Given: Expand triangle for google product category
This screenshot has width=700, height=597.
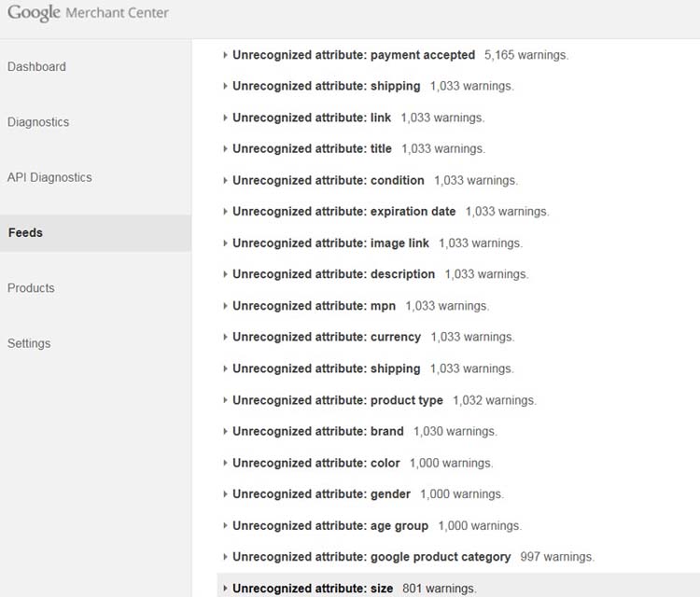Looking at the screenshot, I should point(225,557).
